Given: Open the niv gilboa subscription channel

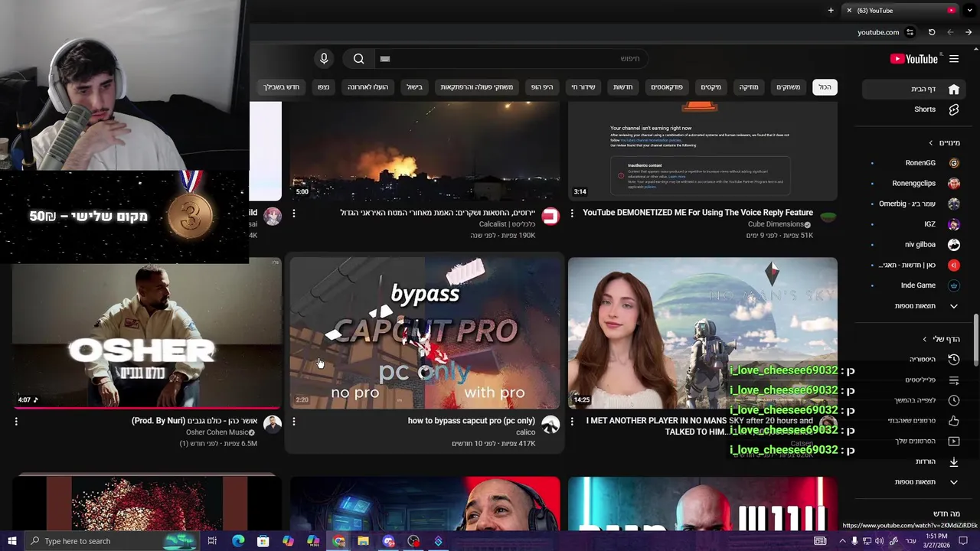Looking at the screenshot, I should 915,245.
